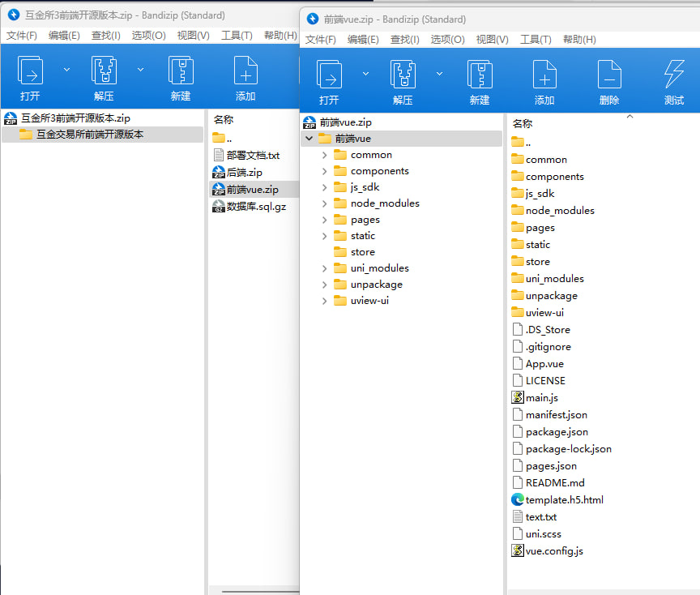Select 部署文档.txt in back window list
The image size is (700, 595).
pos(246,155)
